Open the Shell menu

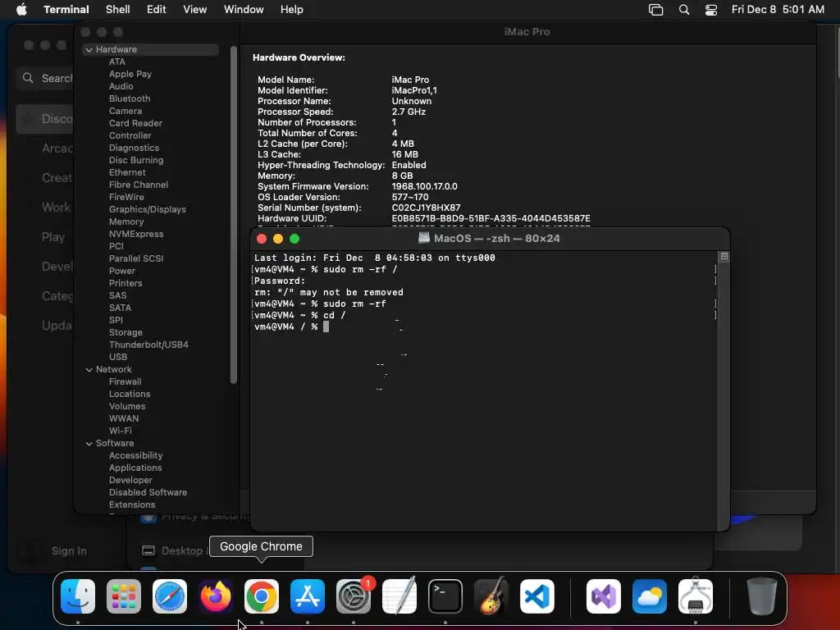tap(118, 10)
